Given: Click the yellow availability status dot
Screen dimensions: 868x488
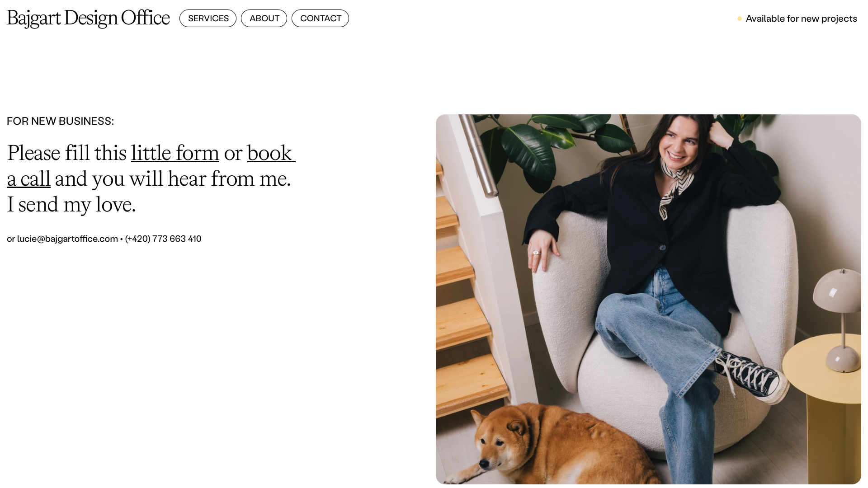Looking at the screenshot, I should [x=740, y=19].
